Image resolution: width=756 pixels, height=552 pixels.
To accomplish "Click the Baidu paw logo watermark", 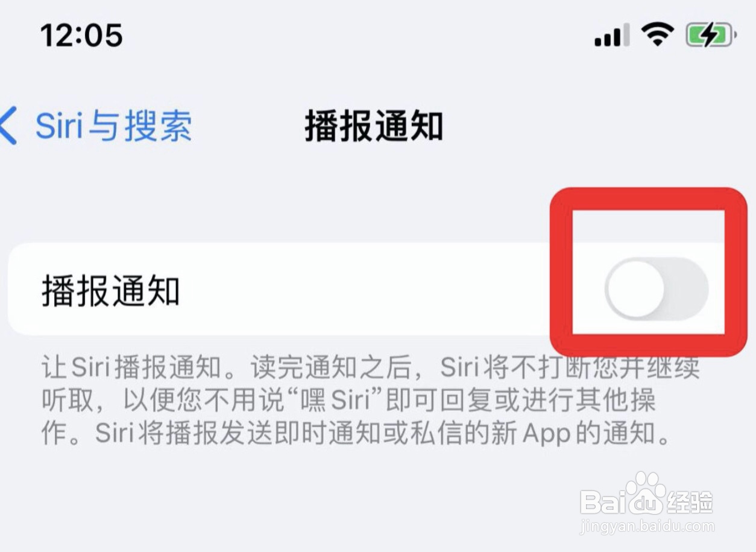I will tap(644, 492).
